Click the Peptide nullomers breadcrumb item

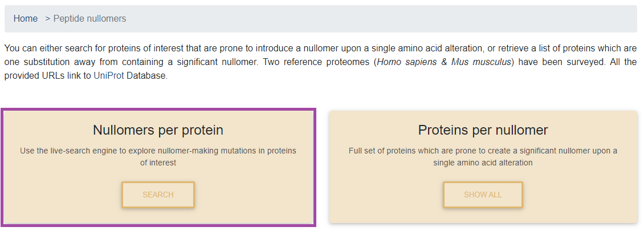(89, 18)
